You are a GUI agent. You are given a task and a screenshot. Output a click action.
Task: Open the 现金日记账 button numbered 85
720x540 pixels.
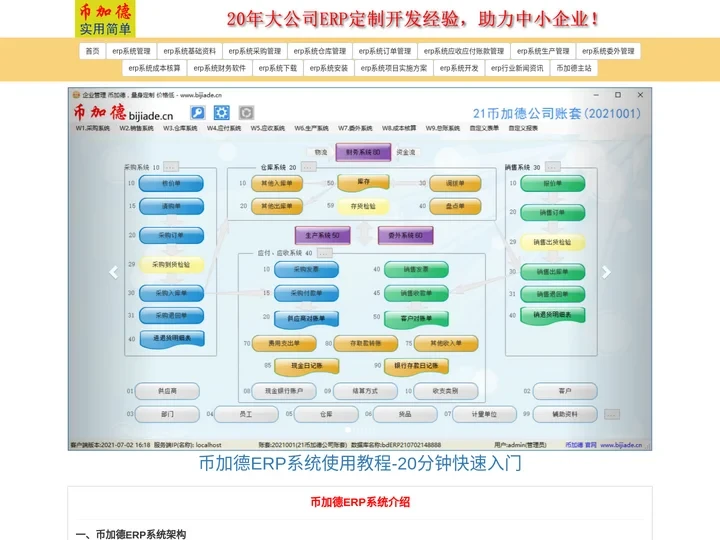pyautogui.click(x=307, y=366)
